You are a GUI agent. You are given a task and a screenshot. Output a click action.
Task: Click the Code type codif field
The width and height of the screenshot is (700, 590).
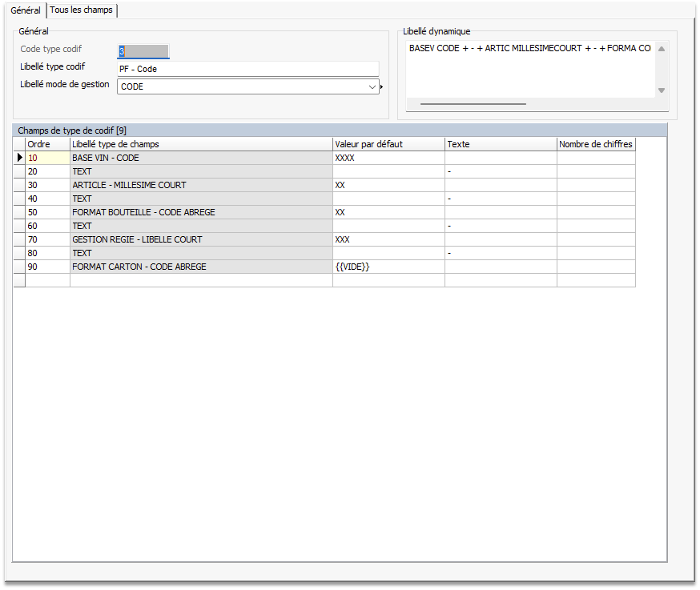click(143, 51)
